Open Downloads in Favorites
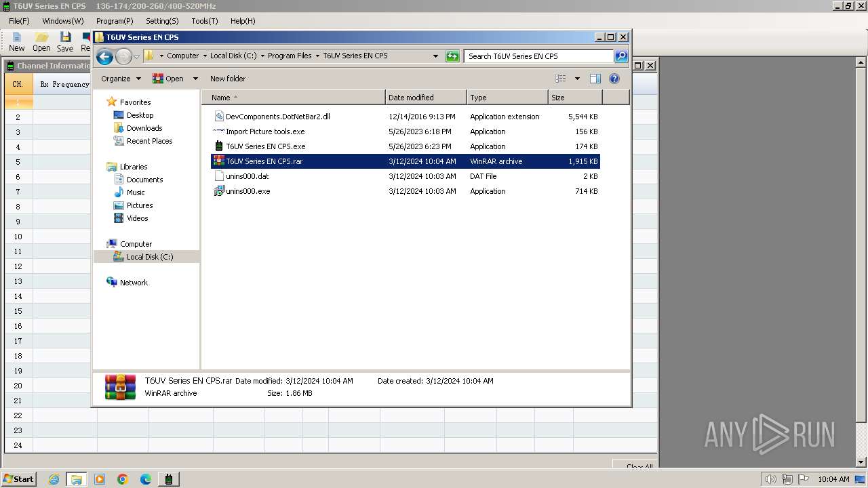The width and height of the screenshot is (868, 488). point(144,128)
